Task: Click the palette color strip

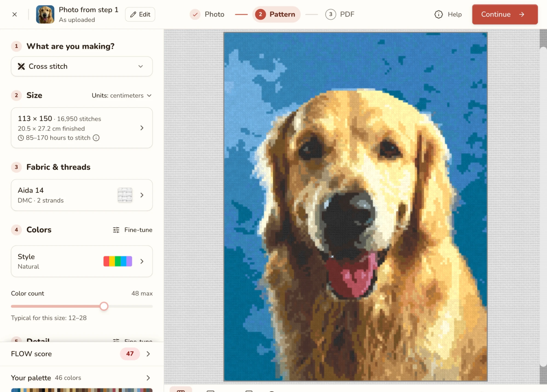Action: click(82, 390)
